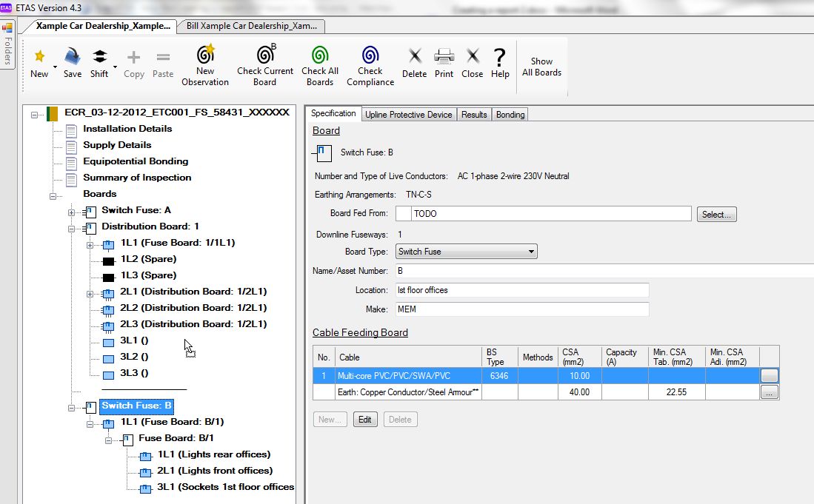Open the Results tab
Screen dimensions: 814x504
click(474, 115)
